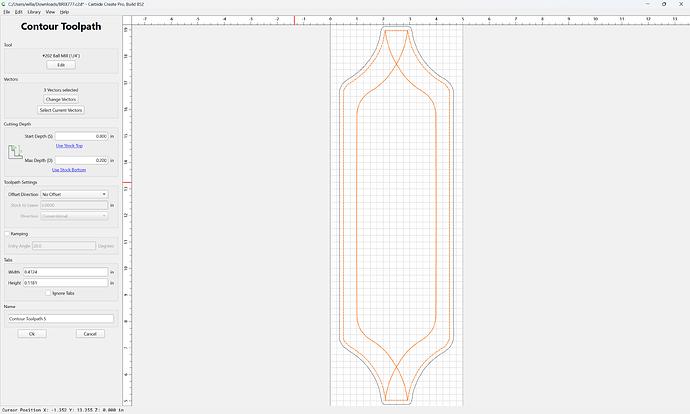Screen dimensions: 690x414
Task: Click the Use Stock Top link
Action: click(69, 146)
